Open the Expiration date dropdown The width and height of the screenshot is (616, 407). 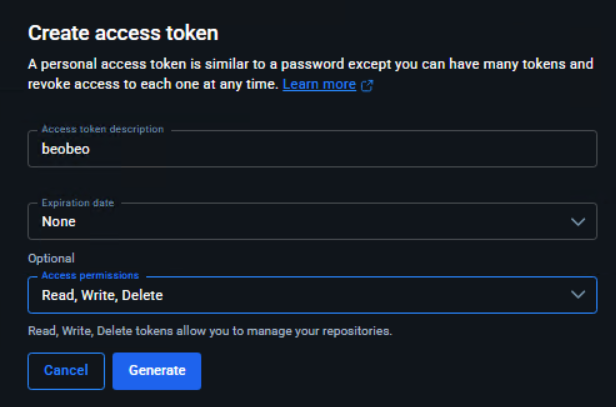(312, 221)
